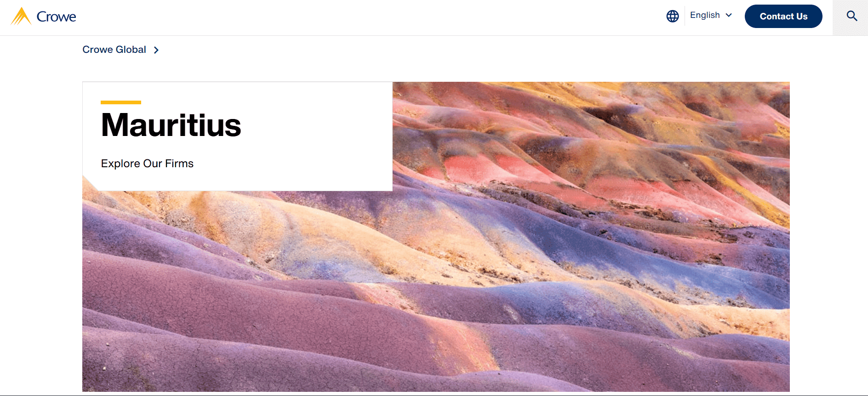Viewport: 868px width, 396px height.
Task: Click the Crowe yellow triangle logo icon
Action: 21,17
